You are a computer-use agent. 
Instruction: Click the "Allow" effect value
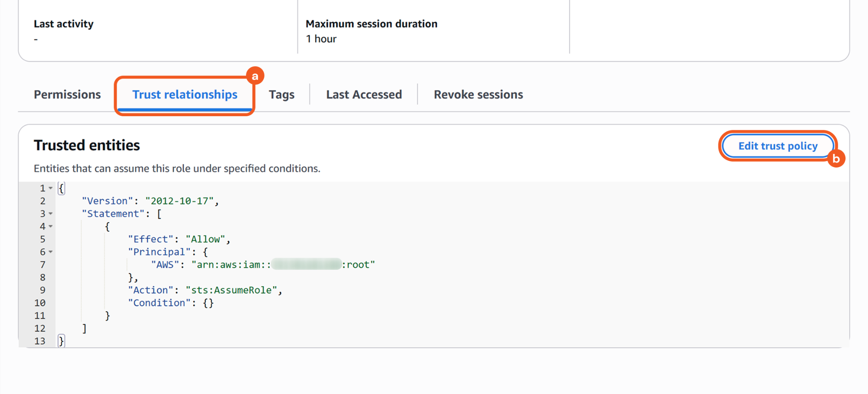coord(205,239)
